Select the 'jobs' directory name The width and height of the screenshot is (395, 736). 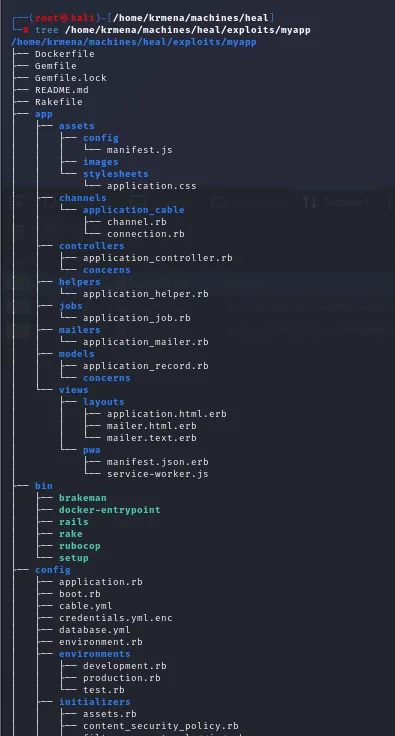(71, 306)
